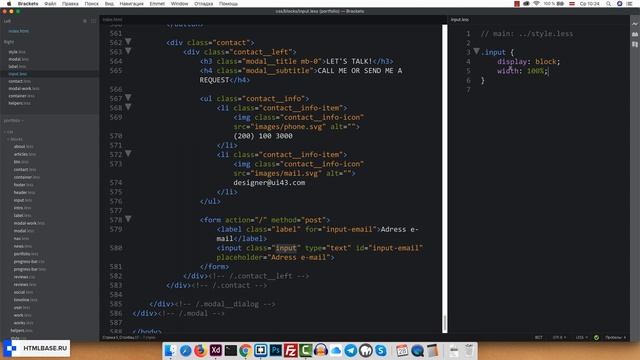Collapse code fold at line 572
This screenshot has height=360, width=640.
pos(128,153)
